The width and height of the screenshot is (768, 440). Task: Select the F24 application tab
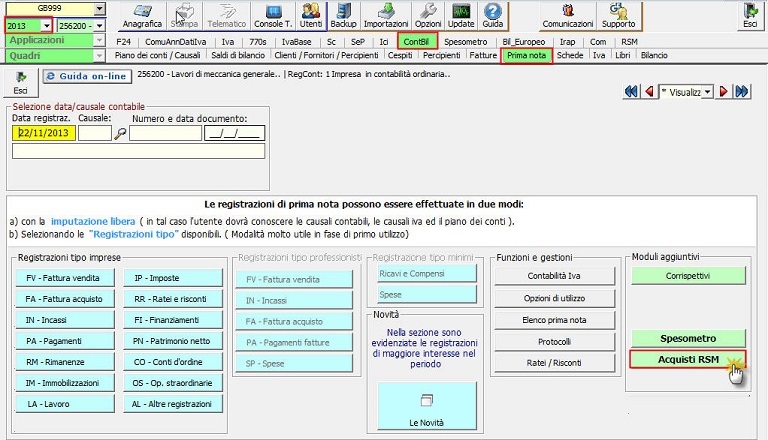tap(123, 42)
